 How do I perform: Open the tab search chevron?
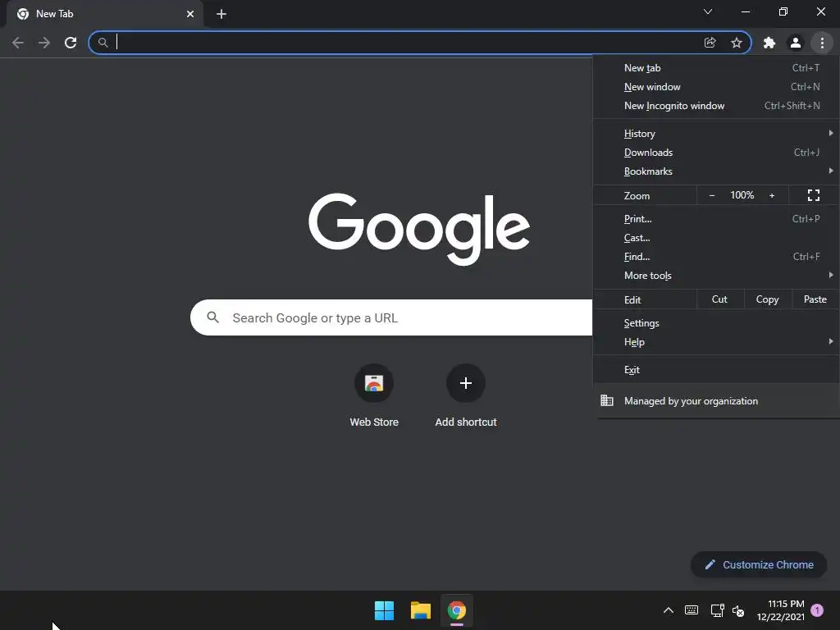click(x=708, y=11)
